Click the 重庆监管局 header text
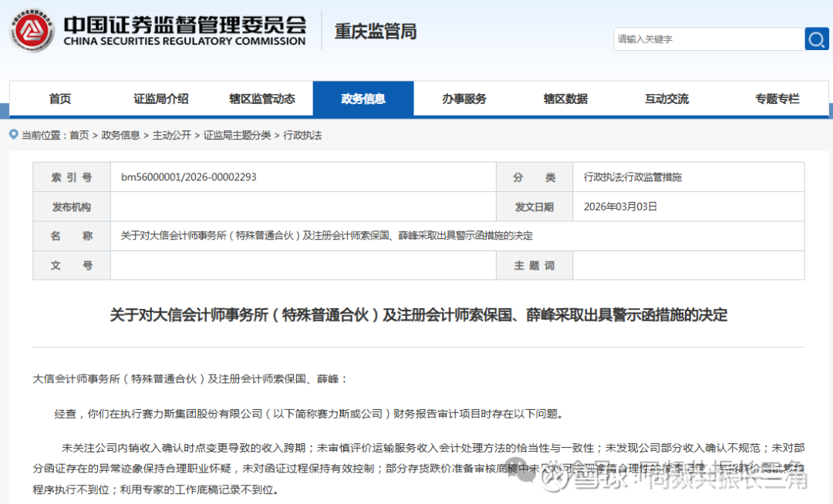Image resolution: width=833 pixels, height=504 pixels. click(x=376, y=32)
